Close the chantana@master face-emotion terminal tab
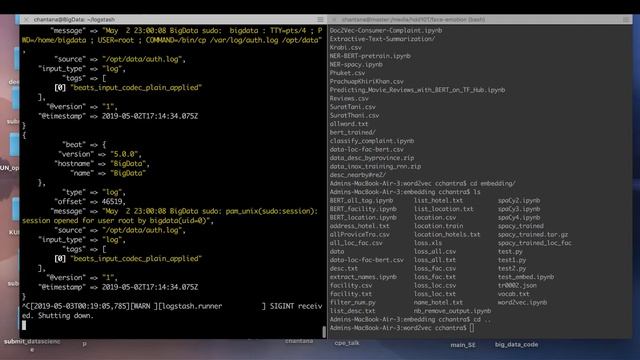 (x=334, y=19)
